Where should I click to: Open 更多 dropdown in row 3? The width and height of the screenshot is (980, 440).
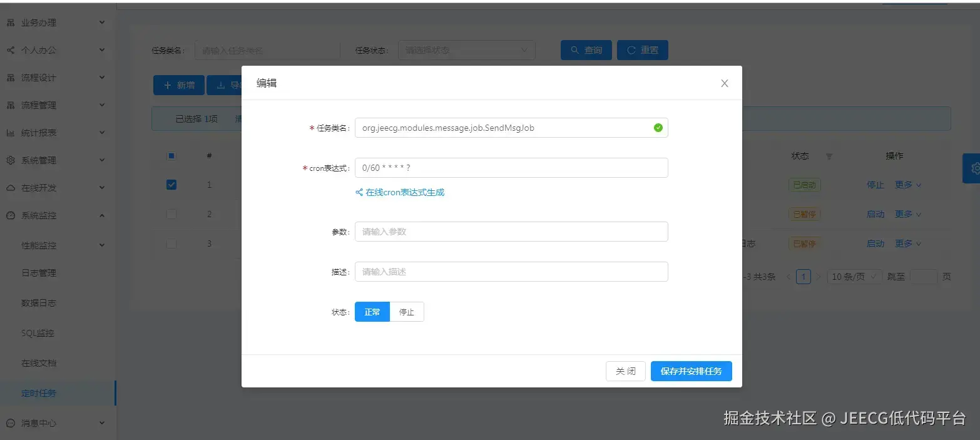coord(908,243)
